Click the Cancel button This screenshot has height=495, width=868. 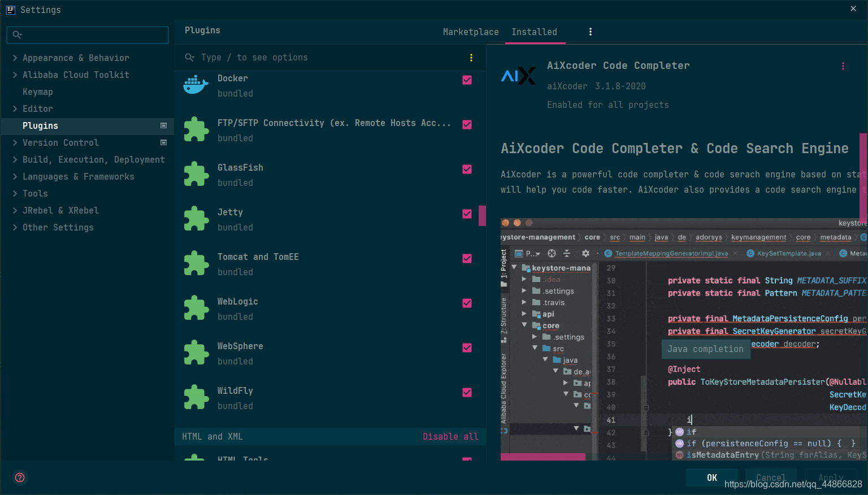coord(771,477)
